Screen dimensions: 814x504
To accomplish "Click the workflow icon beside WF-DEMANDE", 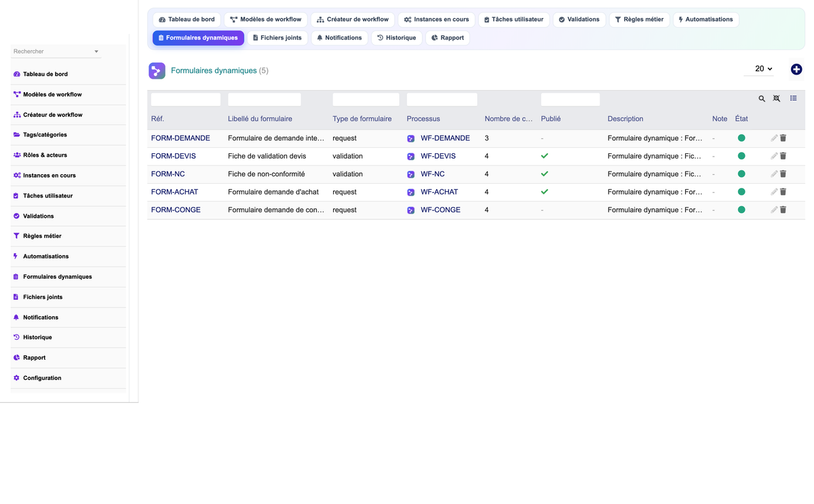I will [411, 138].
